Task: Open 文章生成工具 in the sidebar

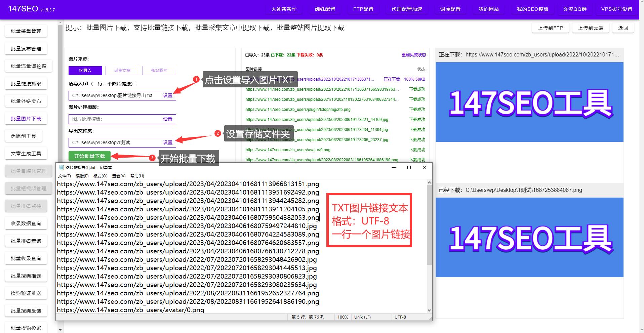Action: 26,154
